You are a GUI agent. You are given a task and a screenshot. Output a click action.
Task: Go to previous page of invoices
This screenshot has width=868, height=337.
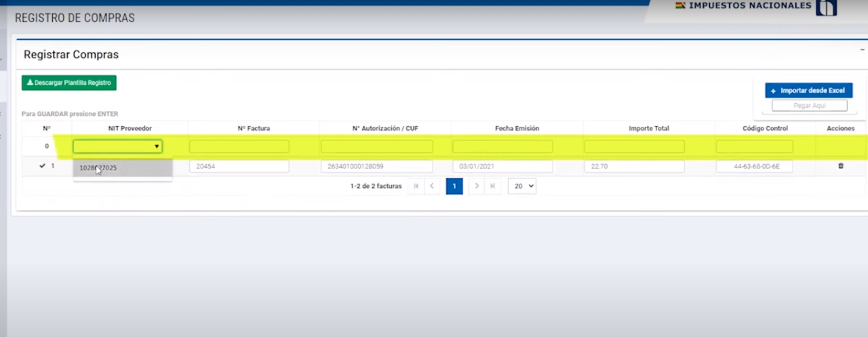(x=432, y=186)
